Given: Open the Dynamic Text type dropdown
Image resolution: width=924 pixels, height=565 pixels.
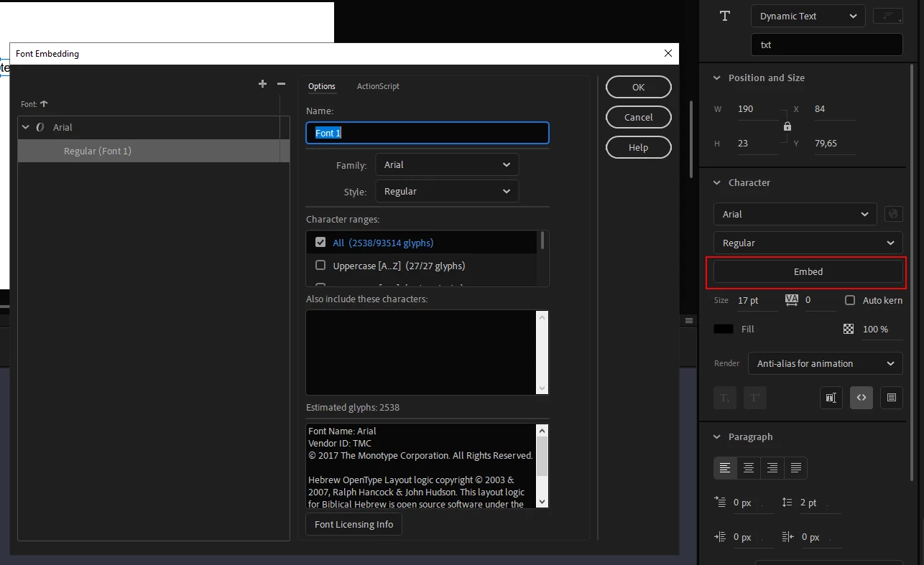Looking at the screenshot, I should coord(808,16).
